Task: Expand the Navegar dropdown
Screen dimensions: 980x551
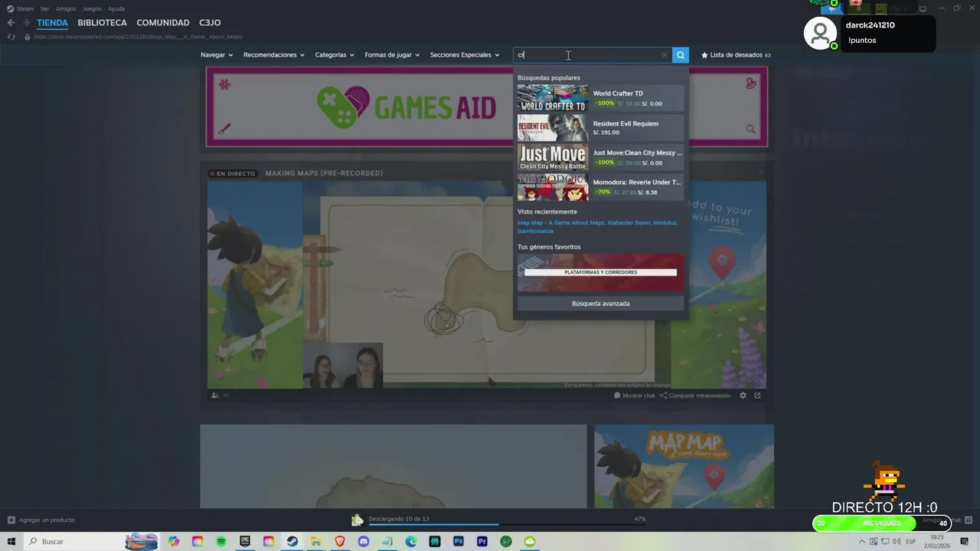Action: (217, 55)
